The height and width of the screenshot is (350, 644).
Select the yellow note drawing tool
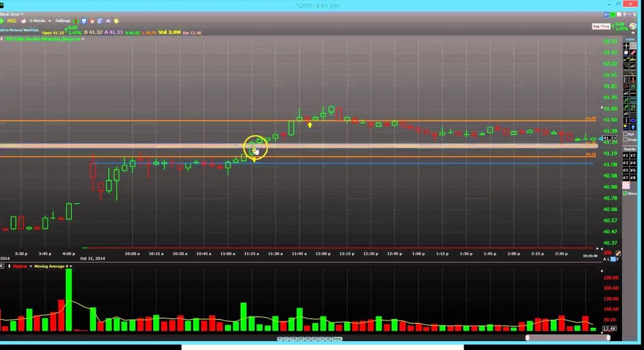pyautogui.click(x=626, y=127)
